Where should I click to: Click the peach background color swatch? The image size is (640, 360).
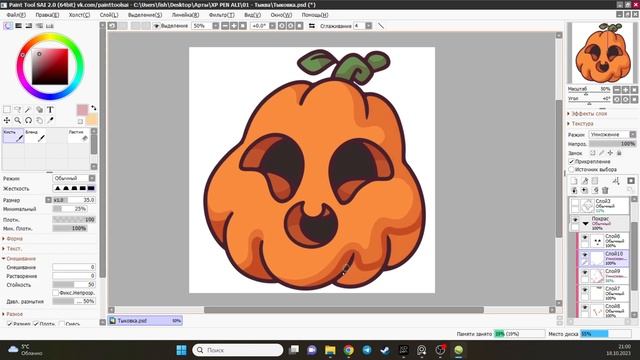92,120
